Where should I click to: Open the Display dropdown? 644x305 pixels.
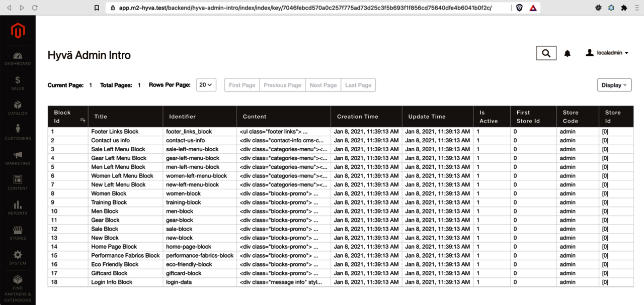tap(614, 85)
